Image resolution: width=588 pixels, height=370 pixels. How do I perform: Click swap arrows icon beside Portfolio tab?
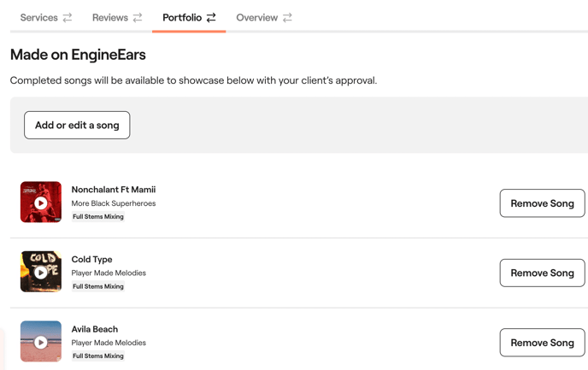211,18
